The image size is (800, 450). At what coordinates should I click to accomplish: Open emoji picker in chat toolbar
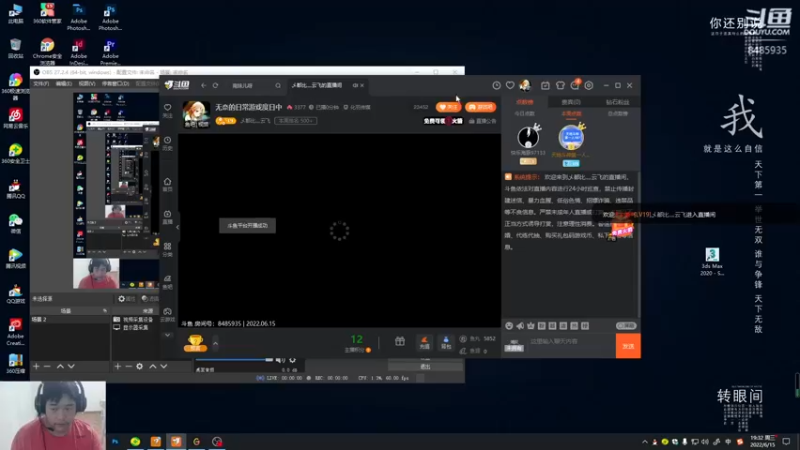point(509,326)
